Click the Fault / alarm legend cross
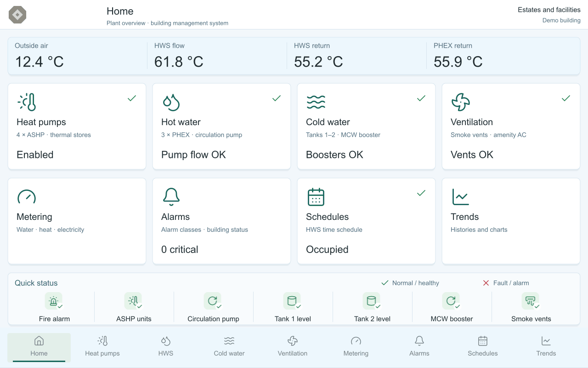This screenshot has height=368, width=588. 486,283
